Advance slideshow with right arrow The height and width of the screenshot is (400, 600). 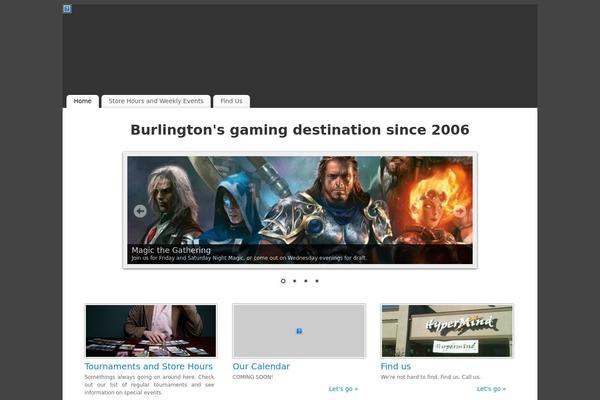[x=460, y=211]
